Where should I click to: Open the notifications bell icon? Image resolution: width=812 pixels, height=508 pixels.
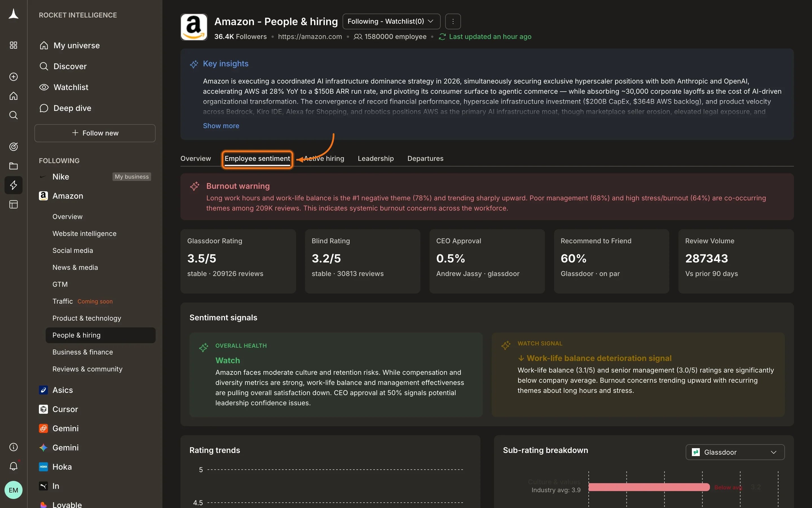tap(14, 466)
